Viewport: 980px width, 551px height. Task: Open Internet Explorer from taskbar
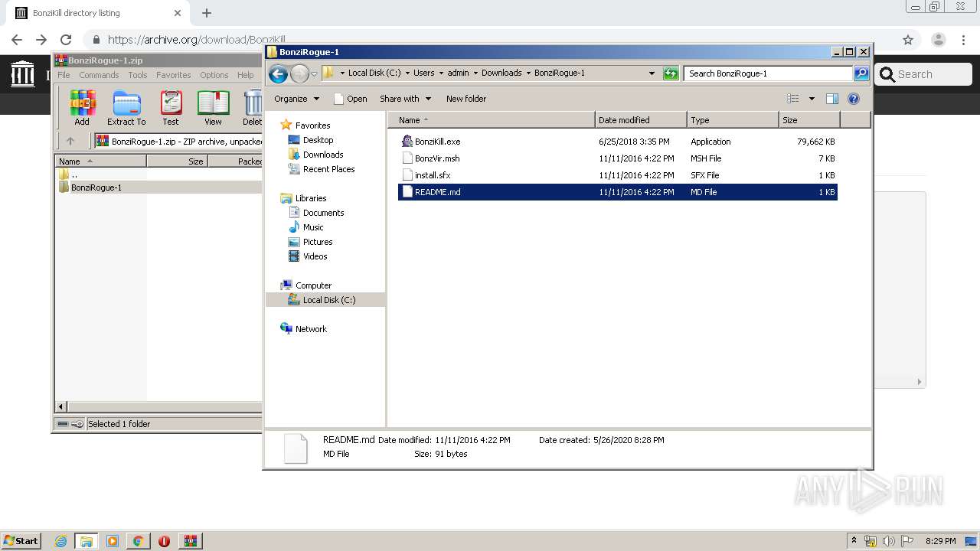coord(60,541)
